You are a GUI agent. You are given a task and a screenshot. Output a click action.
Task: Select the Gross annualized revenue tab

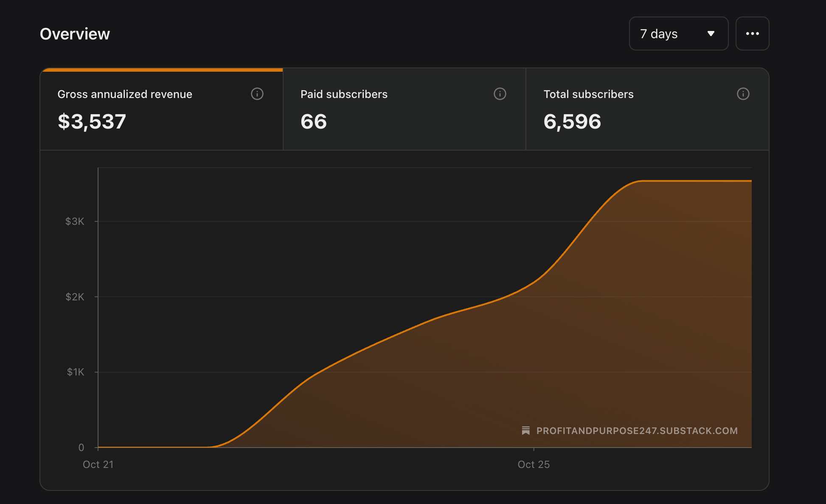pos(162,109)
